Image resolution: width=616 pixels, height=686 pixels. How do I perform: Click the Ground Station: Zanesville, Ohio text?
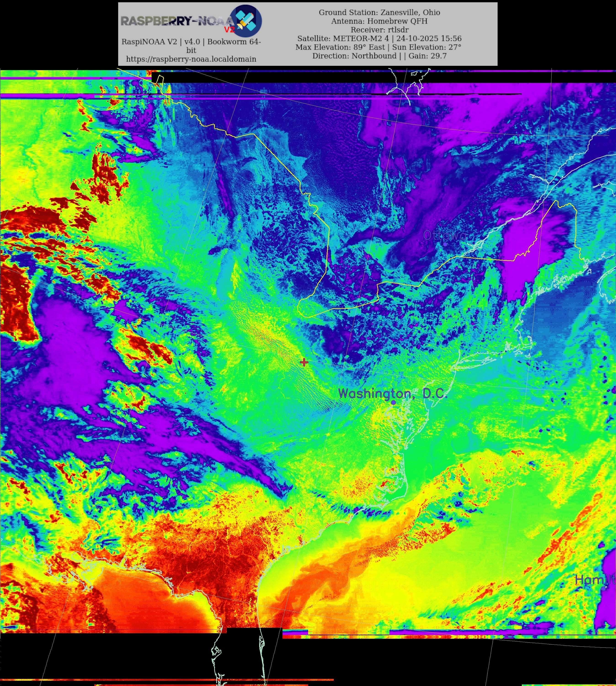click(x=379, y=13)
